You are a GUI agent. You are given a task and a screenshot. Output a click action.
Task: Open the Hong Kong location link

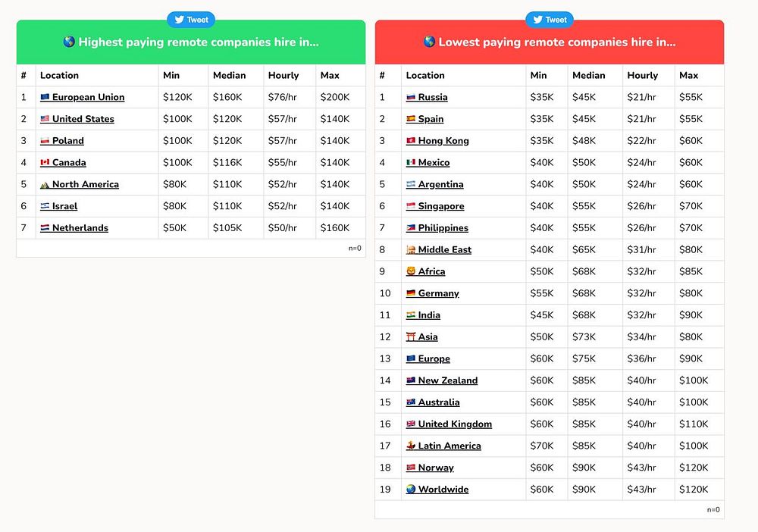click(443, 141)
